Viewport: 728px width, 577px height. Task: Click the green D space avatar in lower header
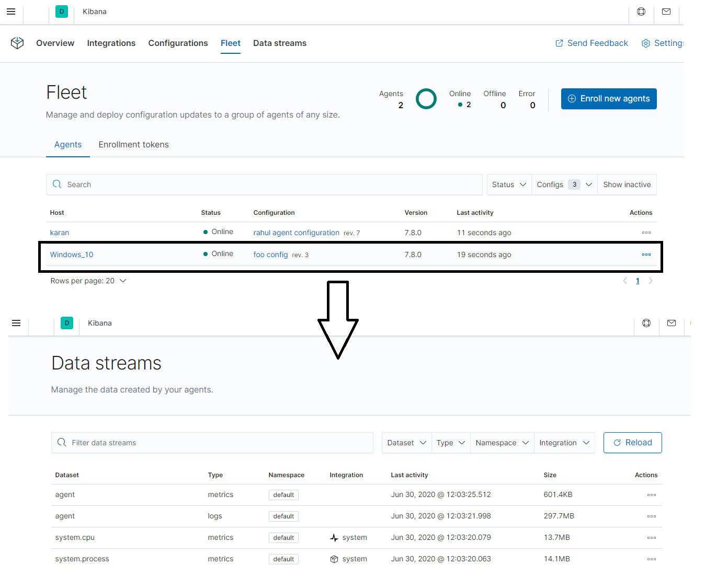(x=67, y=323)
